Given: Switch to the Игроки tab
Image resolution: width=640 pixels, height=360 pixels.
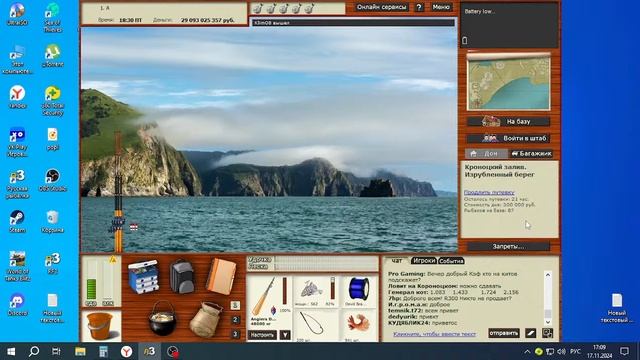Looking at the screenshot, I should click(x=423, y=260).
